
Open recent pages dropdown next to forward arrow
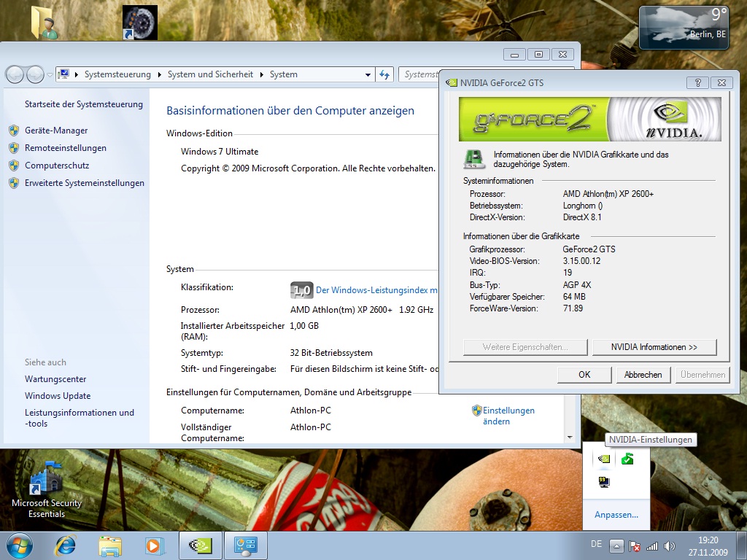(50, 75)
